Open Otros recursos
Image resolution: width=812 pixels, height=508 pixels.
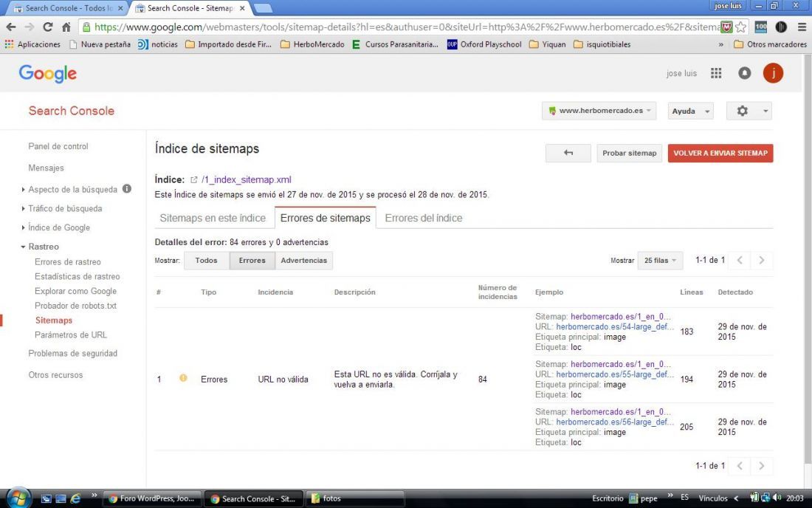[55, 375]
